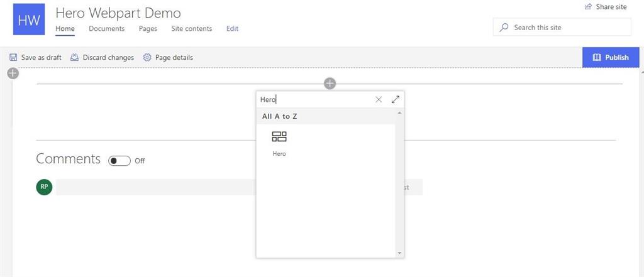Click the Edit navigation link

point(233,28)
